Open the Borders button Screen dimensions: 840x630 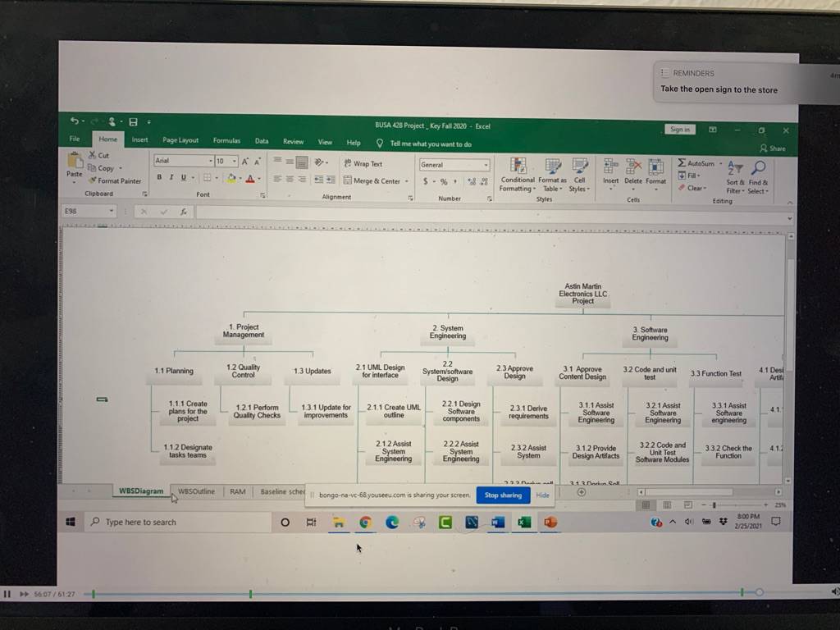click(208, 178)
